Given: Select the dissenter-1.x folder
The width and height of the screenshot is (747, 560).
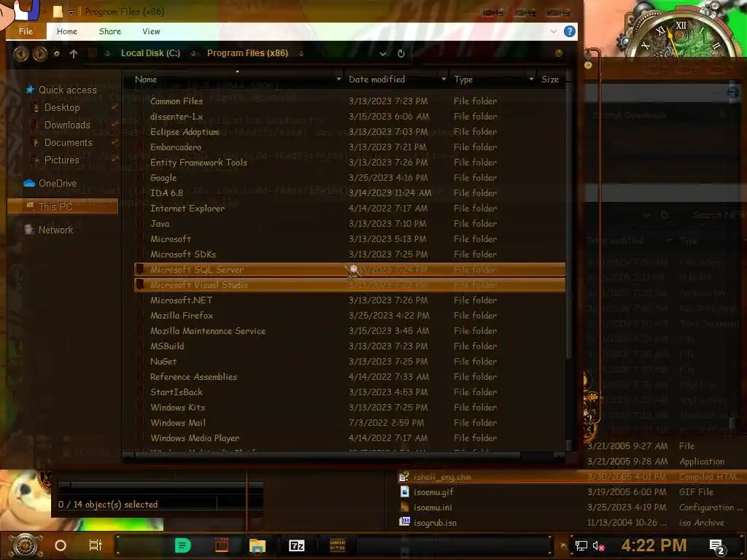Looking at the screenshot, I should (349, 116).
